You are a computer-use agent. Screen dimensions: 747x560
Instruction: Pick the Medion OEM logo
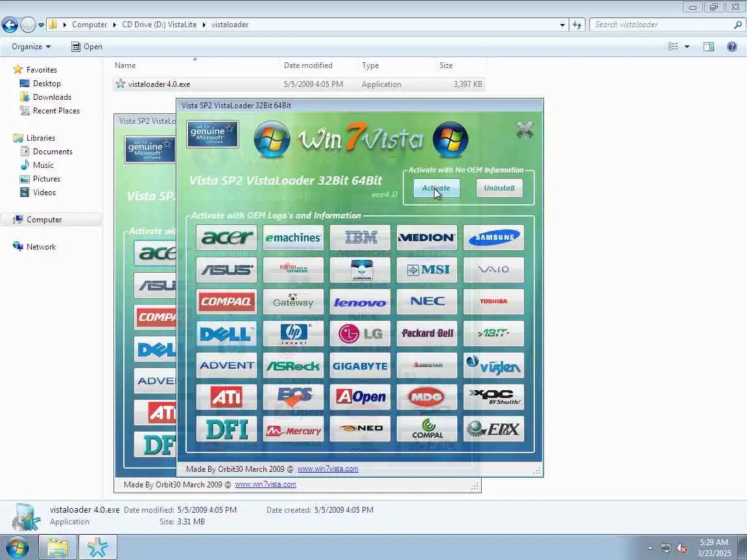pyautogui.click(x=427, y=237)
